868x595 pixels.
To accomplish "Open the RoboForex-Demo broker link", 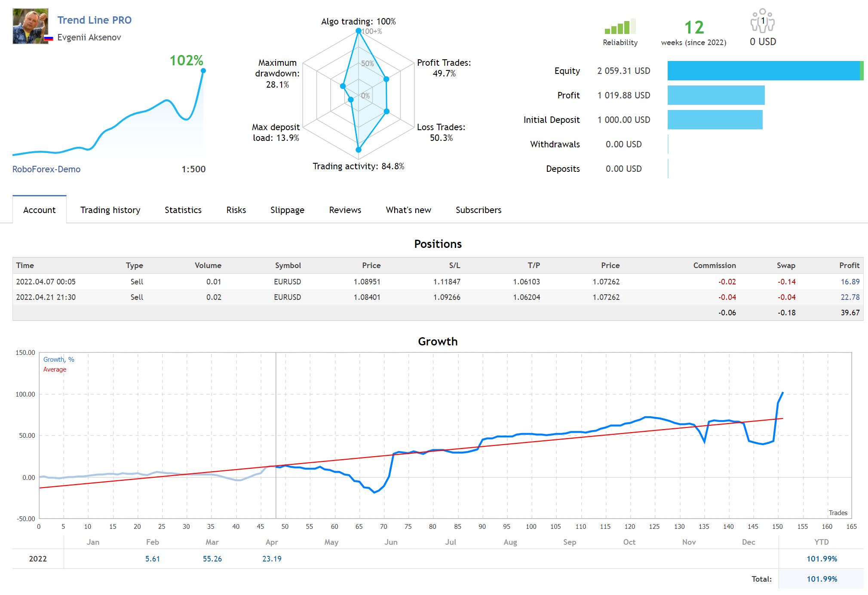I will pos(46,169).
